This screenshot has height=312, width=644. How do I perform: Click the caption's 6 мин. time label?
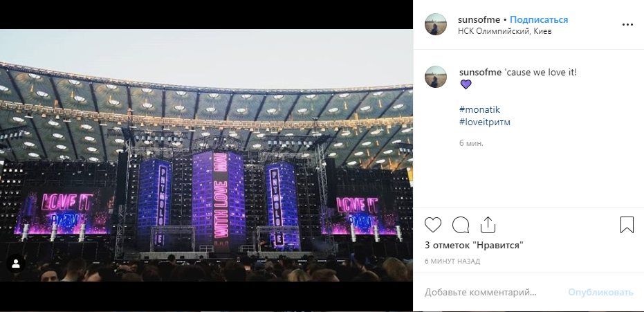click(x=471, y=143)
